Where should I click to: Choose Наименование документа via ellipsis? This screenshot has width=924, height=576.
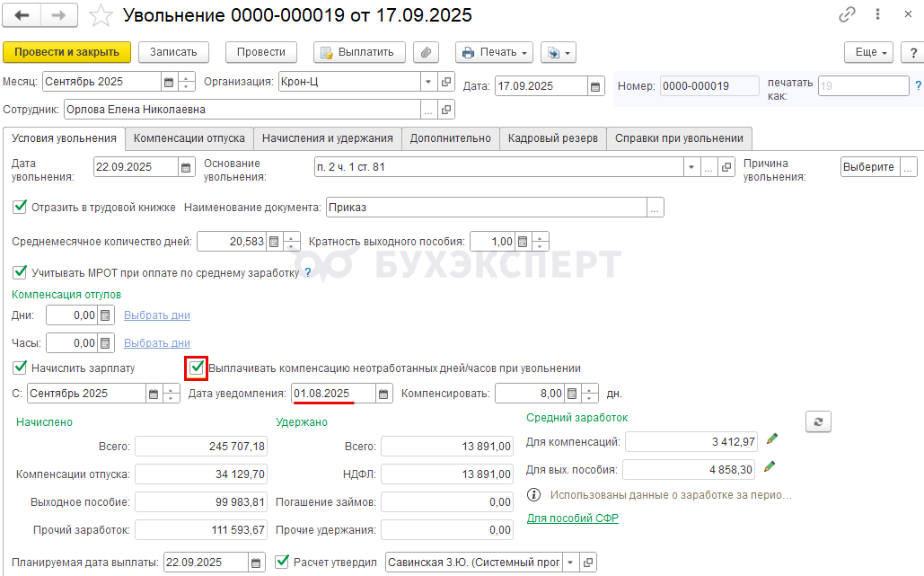655,208
